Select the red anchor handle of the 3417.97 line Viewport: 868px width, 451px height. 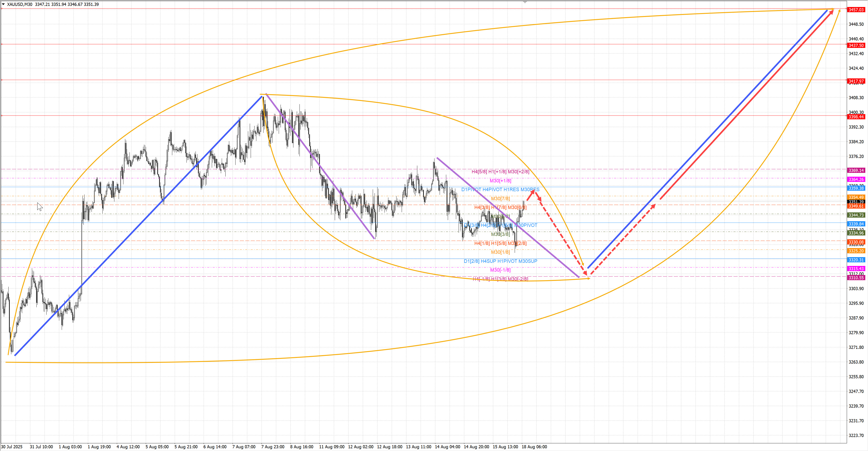pos(2,80)
